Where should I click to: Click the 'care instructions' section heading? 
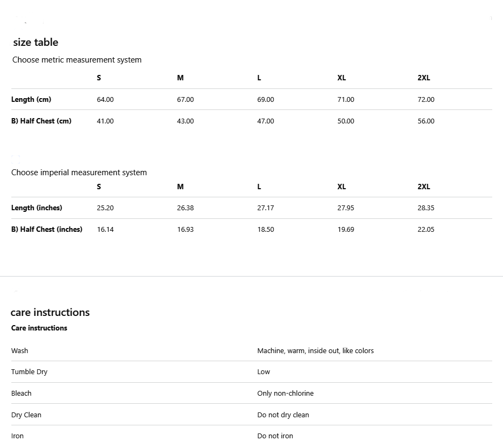point(50,312)
